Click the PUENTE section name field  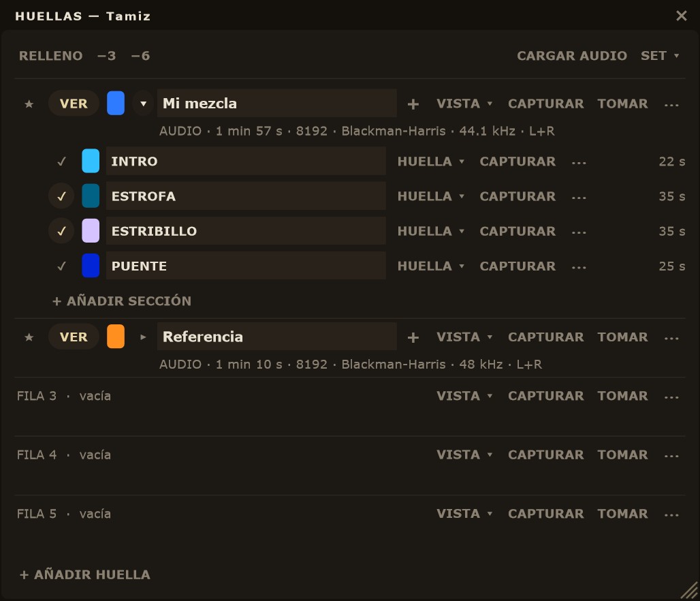[x=246, y=266]
